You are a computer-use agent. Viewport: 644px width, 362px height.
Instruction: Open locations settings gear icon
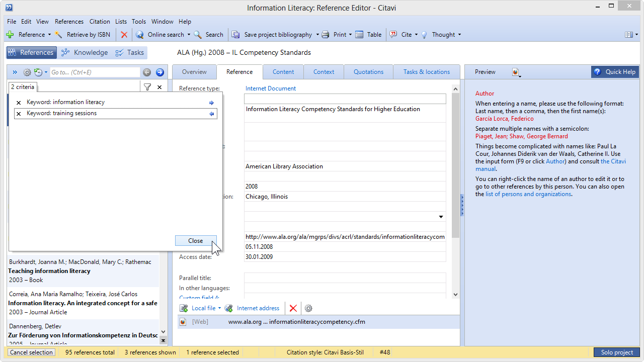(308, 308)
